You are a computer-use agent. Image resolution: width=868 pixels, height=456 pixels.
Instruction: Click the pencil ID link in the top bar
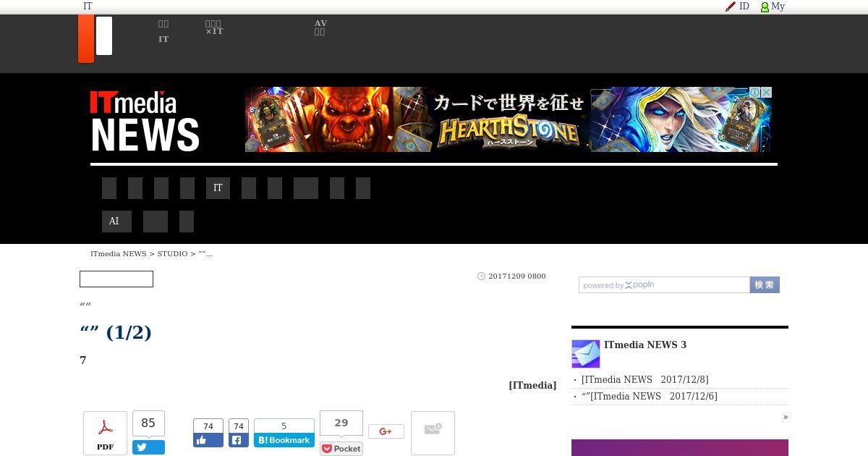pyautogui.click(x=737, y=7)
